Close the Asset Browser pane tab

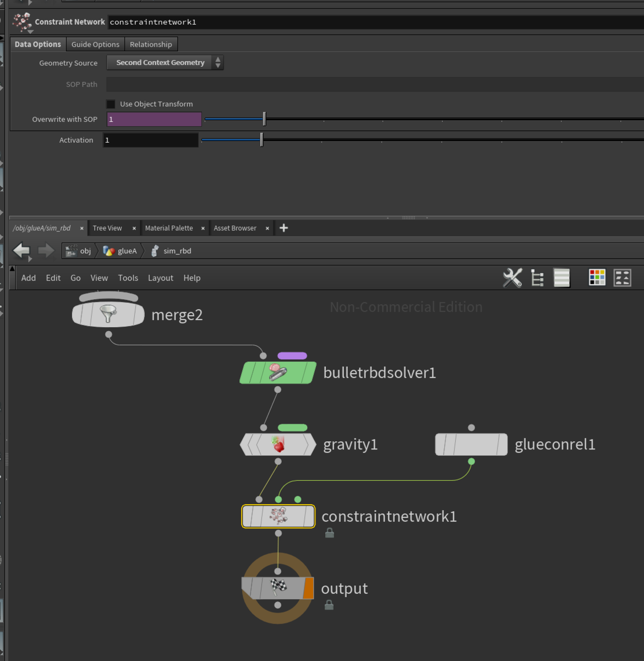tap(268, 229)
